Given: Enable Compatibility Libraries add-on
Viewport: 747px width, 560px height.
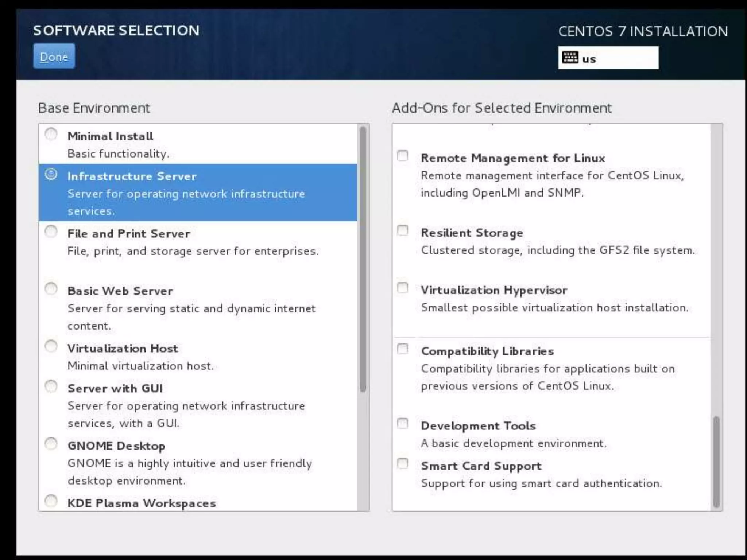Looking at the screenshot, I should [403, 349].
